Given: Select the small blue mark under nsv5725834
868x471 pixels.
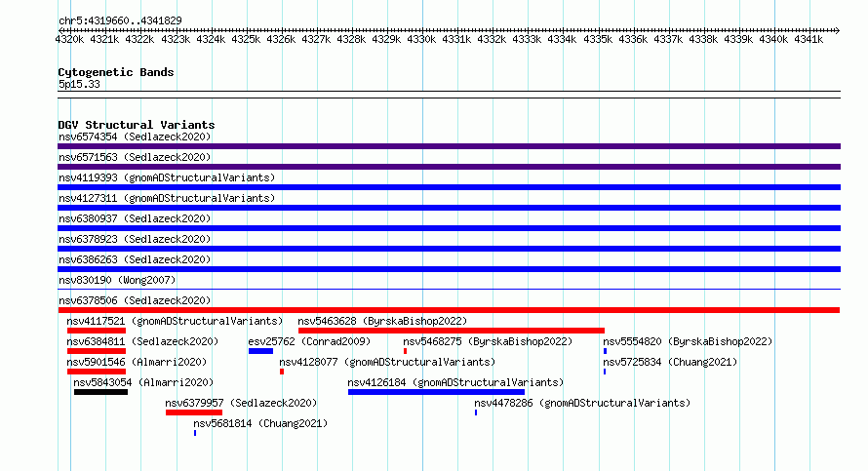Looking at the screenshot, I should tap(605, 372).
